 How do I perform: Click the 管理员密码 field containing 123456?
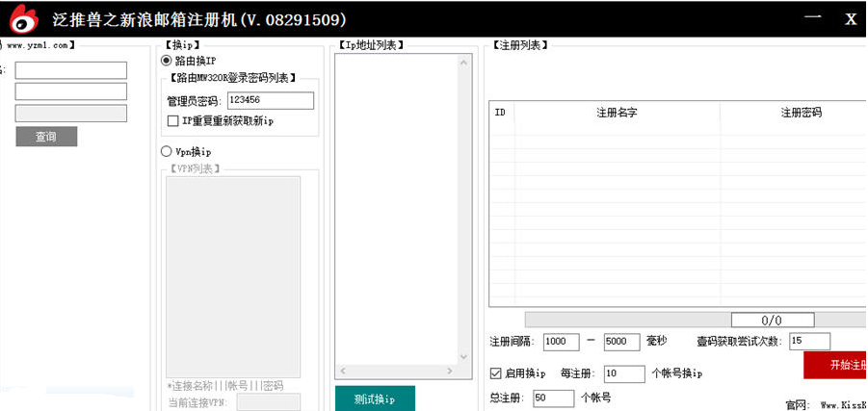tap(271, 101)
